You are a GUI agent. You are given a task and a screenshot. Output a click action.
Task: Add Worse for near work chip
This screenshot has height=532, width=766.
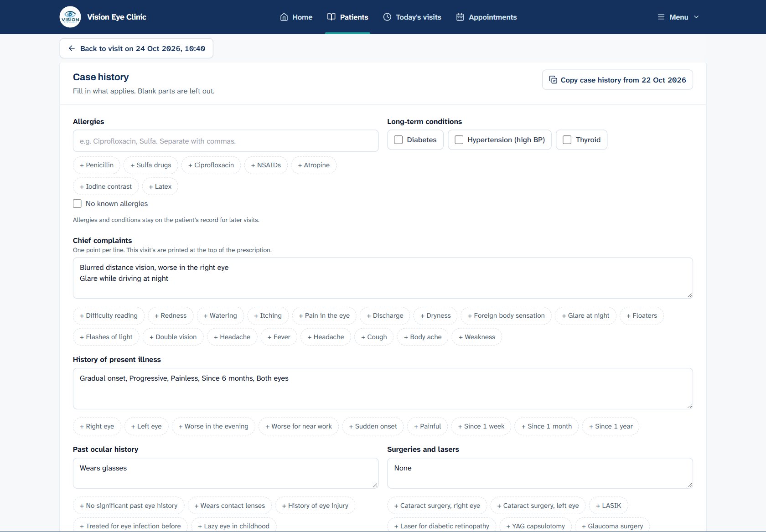click(299, 426)
